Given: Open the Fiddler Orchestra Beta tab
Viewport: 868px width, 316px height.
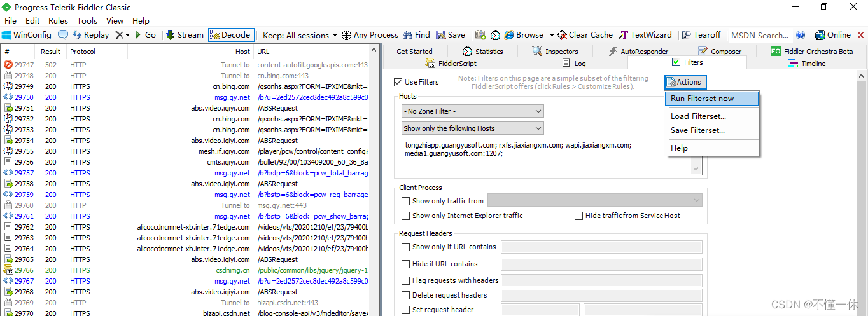Looking at the screenshot, I should point(811,52).
